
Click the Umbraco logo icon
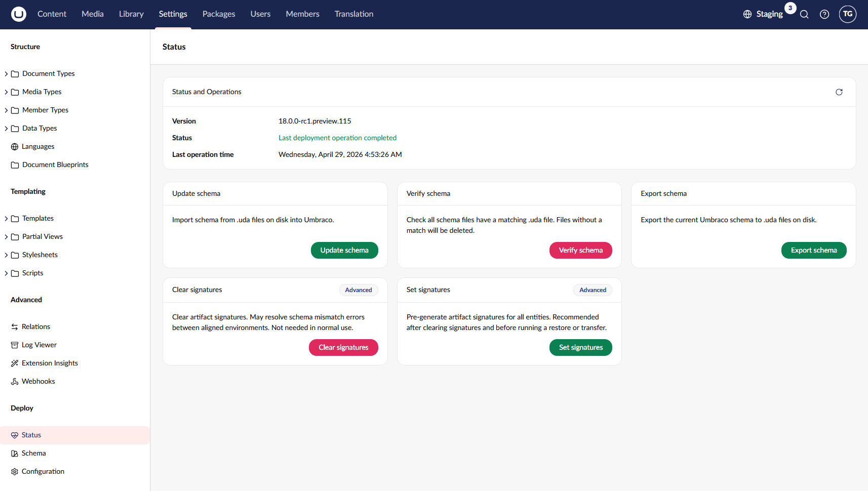(x=19, y=14)
